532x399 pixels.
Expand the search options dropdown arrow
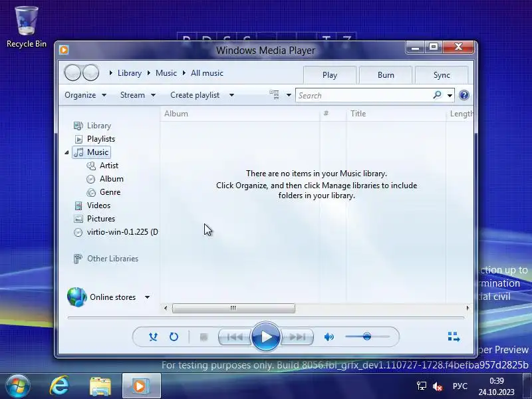tap(450, 96)
